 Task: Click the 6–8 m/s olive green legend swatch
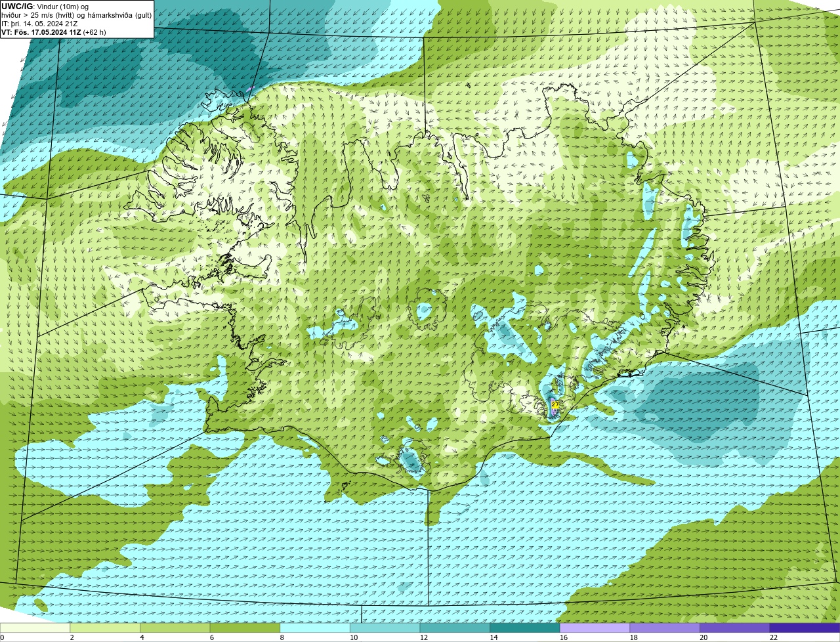[245, 628]
